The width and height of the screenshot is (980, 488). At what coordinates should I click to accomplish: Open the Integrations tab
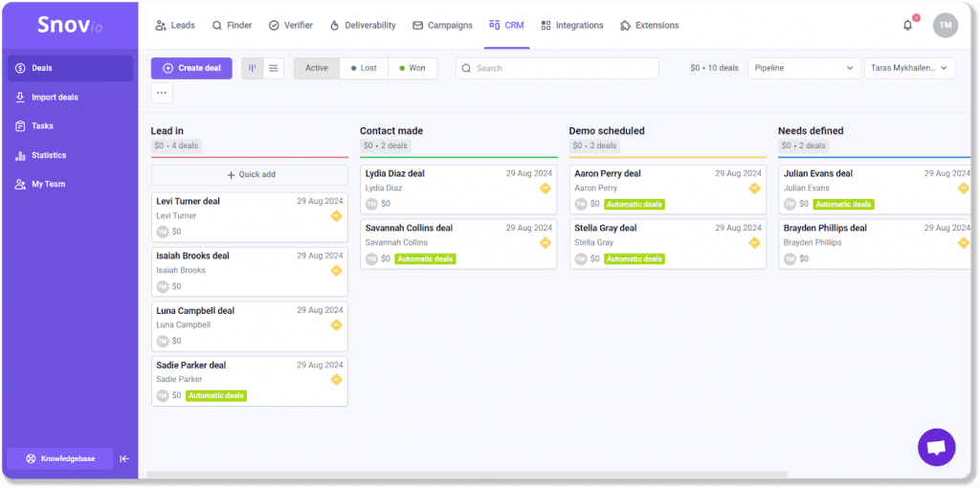(572, 26)
